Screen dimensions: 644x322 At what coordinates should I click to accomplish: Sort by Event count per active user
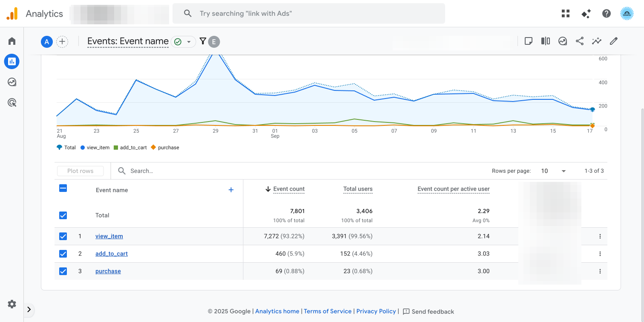(454, 189)
